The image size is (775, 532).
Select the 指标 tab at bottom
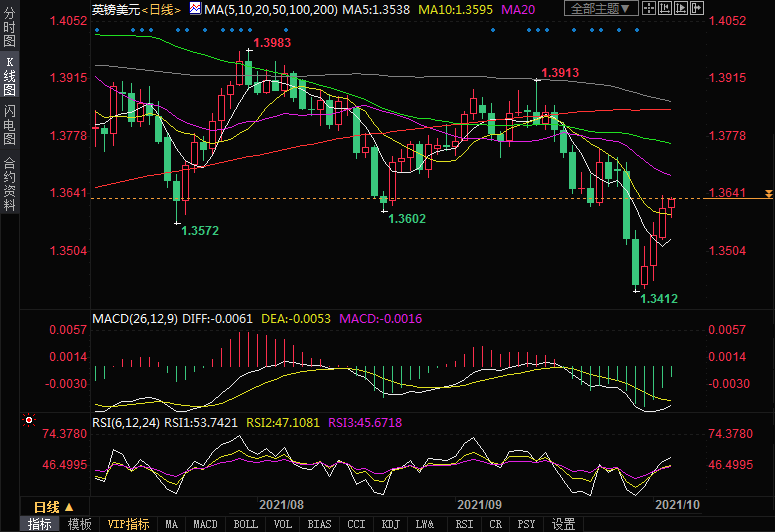coord(40,524)
